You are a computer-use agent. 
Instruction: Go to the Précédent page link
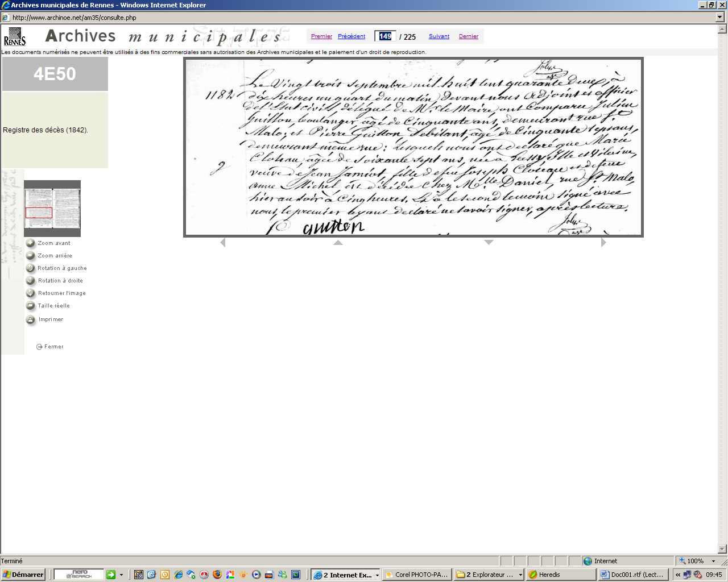pyautogui.click(x=351, y=36)
